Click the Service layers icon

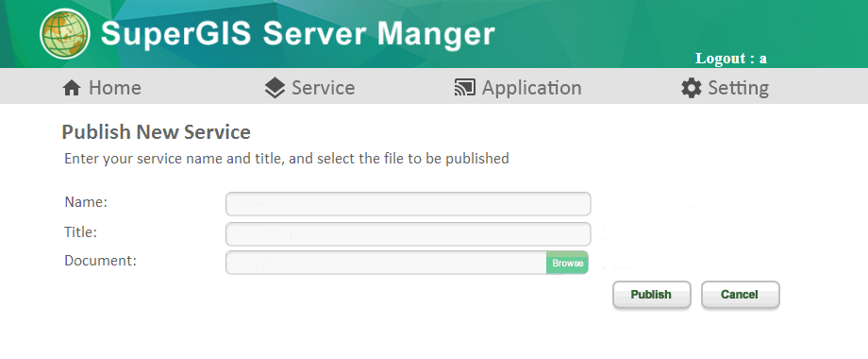tap(275, 88)
